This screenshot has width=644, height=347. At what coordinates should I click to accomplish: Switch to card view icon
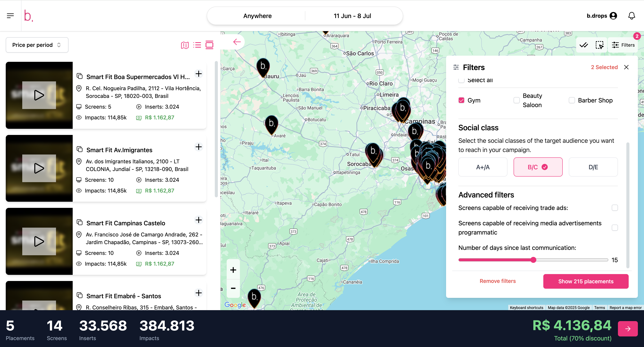pyautogui.click(x=209, y=45)
